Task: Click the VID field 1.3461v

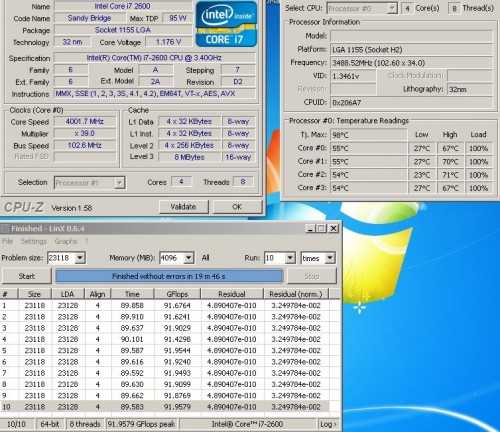Action: [353, 76]
